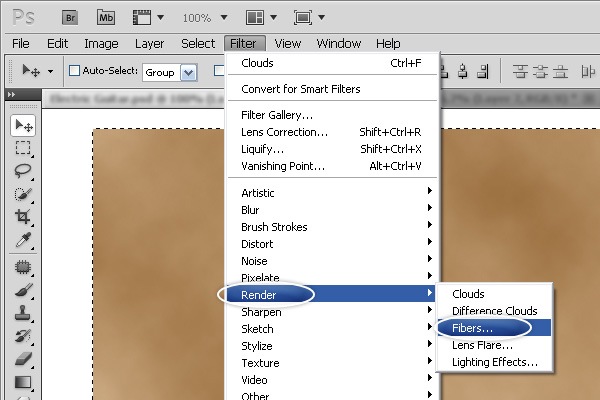600x400 pixels.
Task: Choose Lighting Effects... filter
Action: (x=494, y=362)
